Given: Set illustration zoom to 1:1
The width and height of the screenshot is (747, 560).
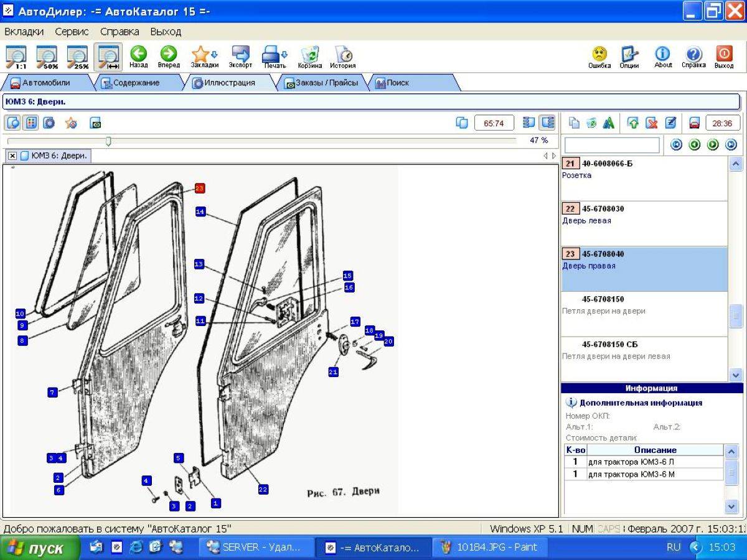Looking at the screenshot, I should coord(16,57).
